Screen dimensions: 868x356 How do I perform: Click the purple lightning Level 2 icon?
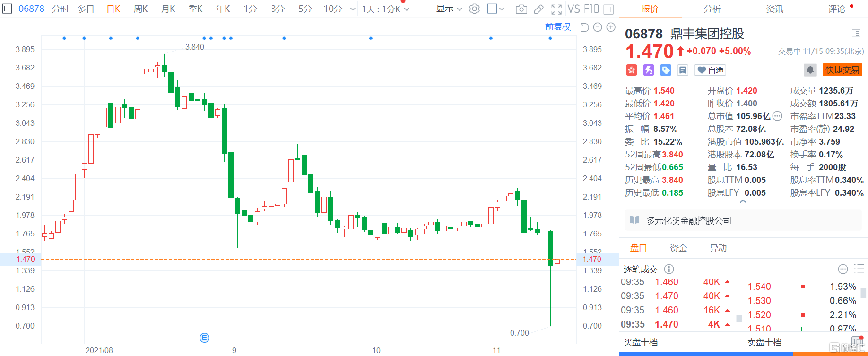[x=649, y=70]
